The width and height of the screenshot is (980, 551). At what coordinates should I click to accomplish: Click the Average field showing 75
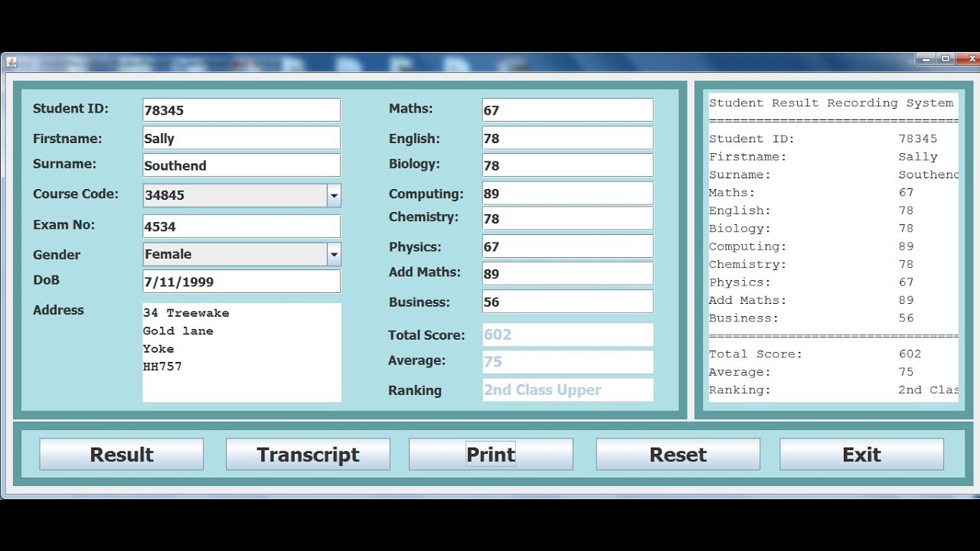point(567,362)
